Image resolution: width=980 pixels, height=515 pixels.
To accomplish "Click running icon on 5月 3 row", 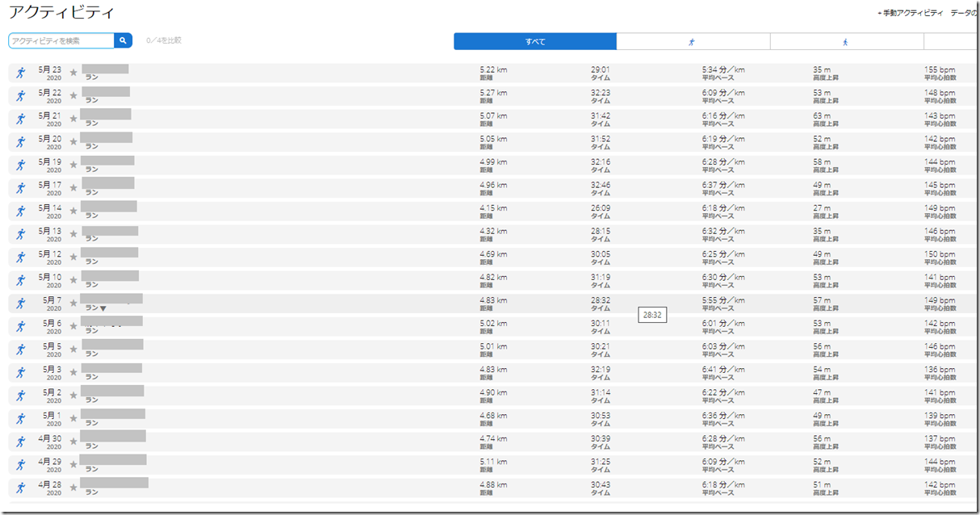I will click(x=21, y=373).
